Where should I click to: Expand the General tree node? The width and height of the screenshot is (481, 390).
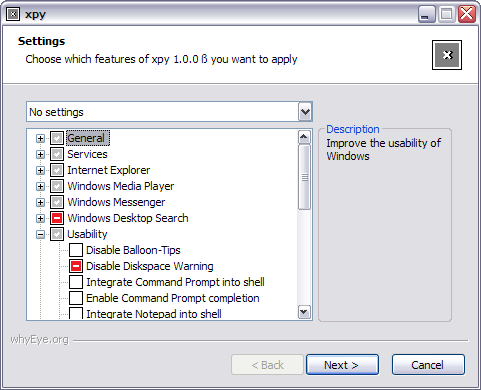pos(40,138)
